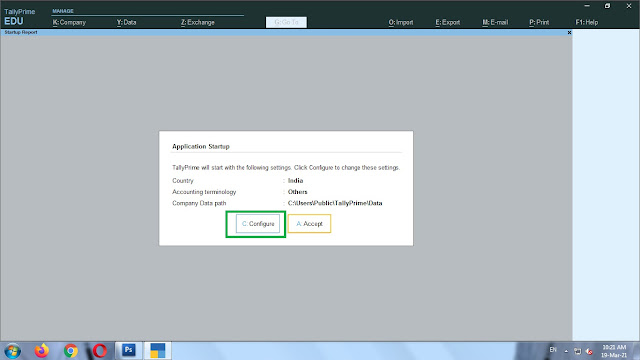The height and width of the screenshot is (360, 640).
Task: Select the TallyPrime taskbar icon
Action: pyautogui.click(x=158, y=350)
